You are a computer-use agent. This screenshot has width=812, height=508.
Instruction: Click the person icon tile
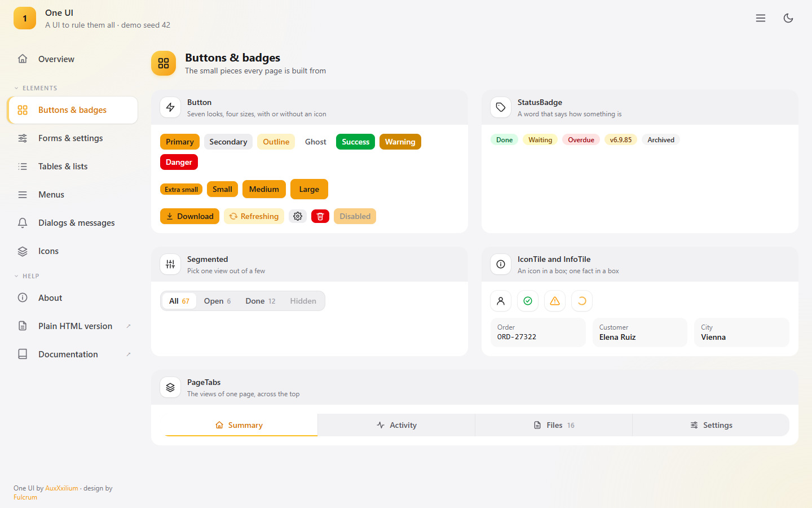click(501, 301)
